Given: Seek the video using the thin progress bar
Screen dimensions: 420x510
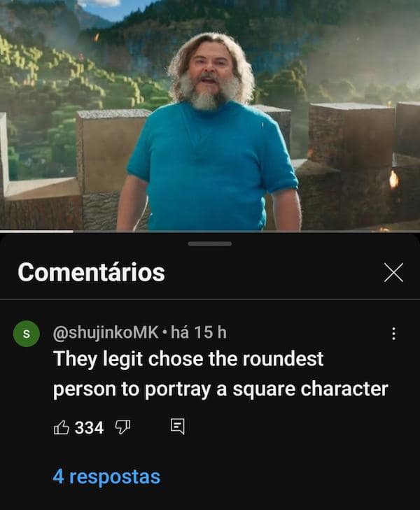Looking at the screenshot, I should coord(210,232).
